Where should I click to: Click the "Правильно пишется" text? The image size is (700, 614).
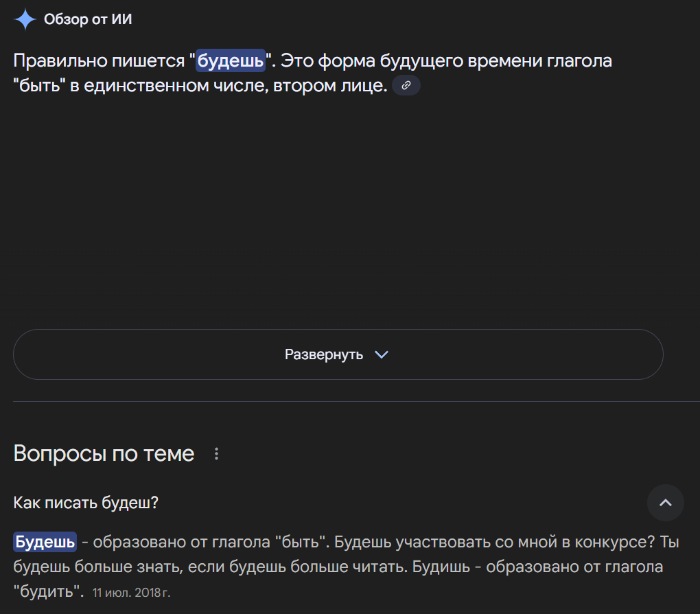[x=100, y=61]
